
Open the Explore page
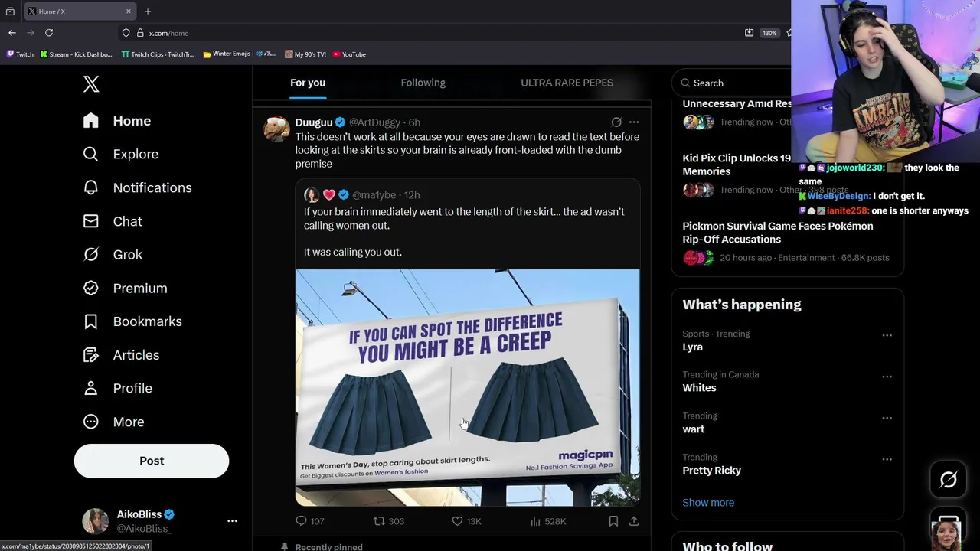(x=121, y=154)
